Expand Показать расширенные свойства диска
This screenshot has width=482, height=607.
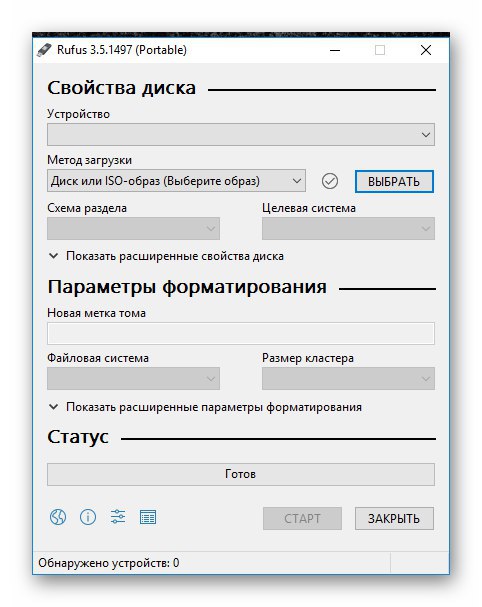[166, 256]
